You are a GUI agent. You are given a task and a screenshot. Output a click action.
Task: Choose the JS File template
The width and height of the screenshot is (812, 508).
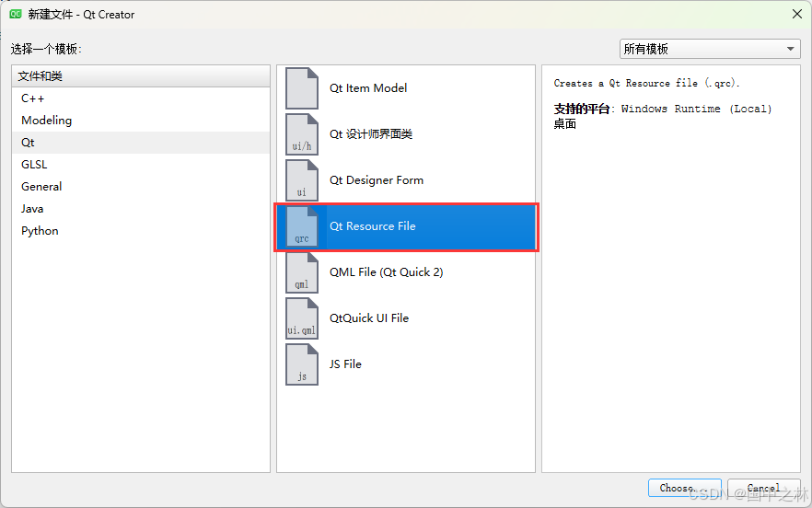click(x=406, y=364)
